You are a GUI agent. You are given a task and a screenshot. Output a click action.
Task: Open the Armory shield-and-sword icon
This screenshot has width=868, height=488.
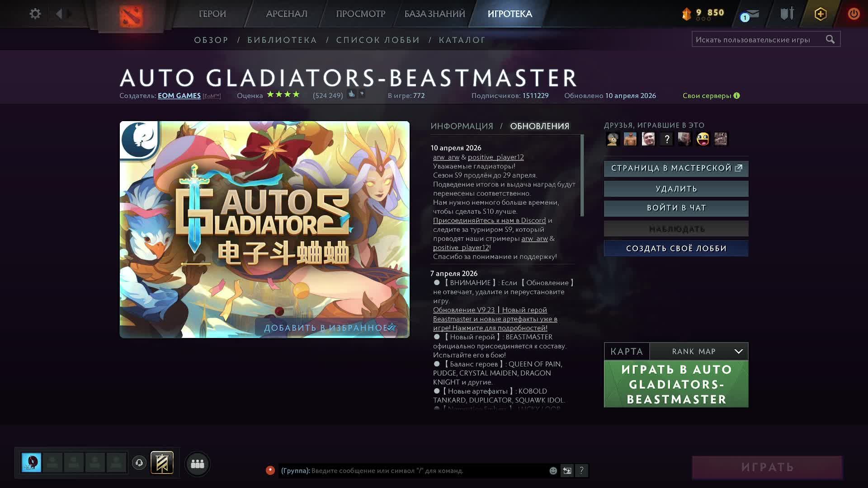pos(786,13)
